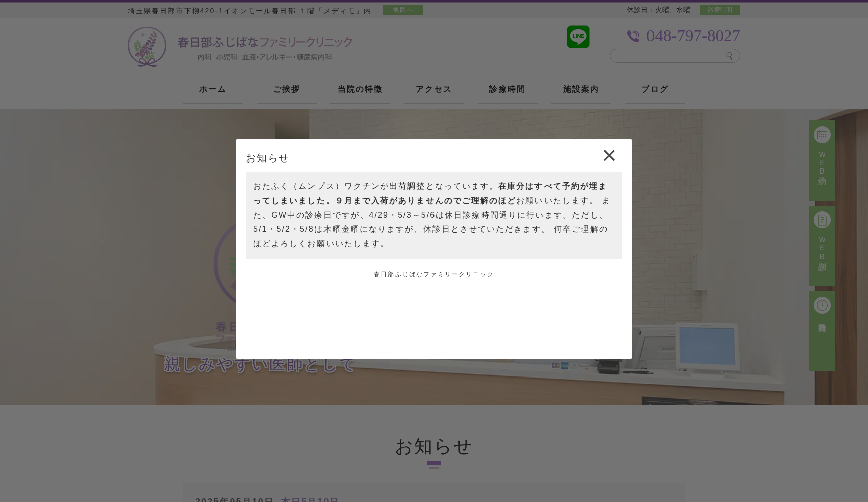
Task: Click the close X on the お知らせ popup
Action: pos(609,156)
